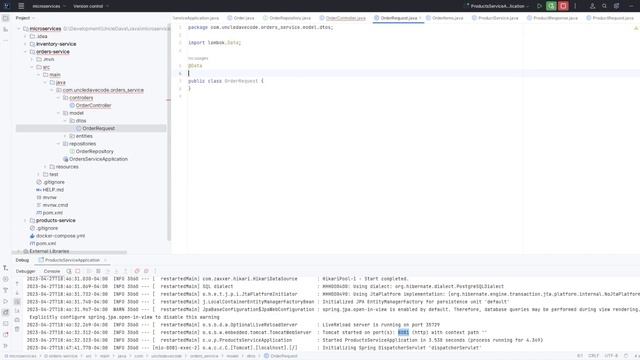The image size is (640, 360).
Task: Expand the entities package
Action: 65,136
